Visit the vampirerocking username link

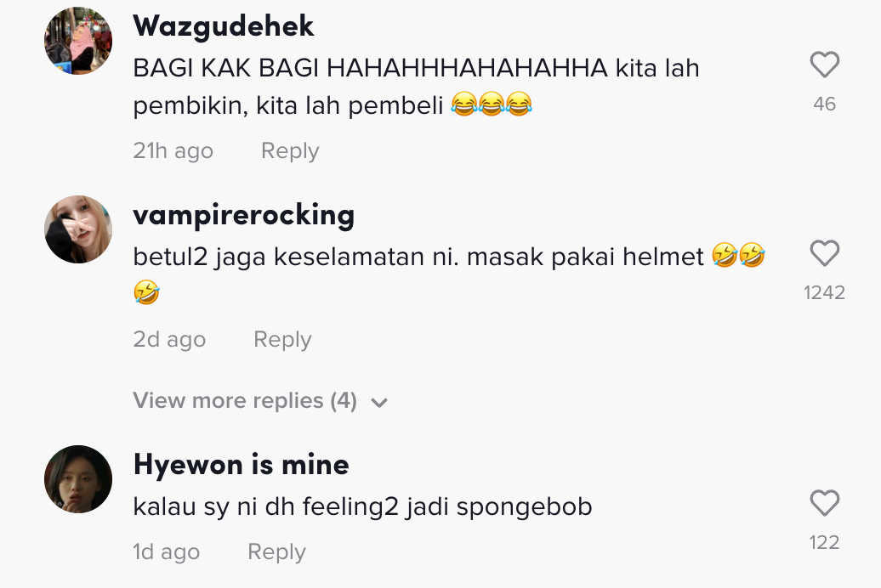[x=243, y=215]
